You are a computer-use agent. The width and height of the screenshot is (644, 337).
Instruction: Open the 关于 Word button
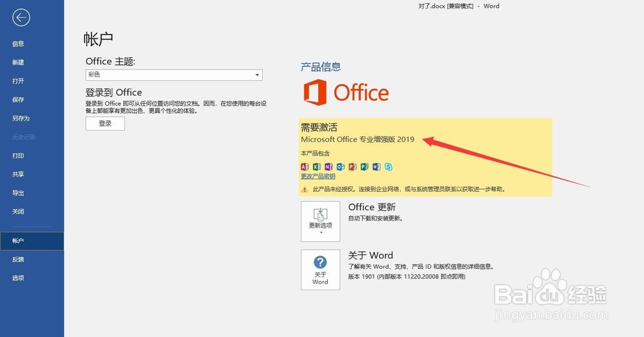tap(320, 269)
